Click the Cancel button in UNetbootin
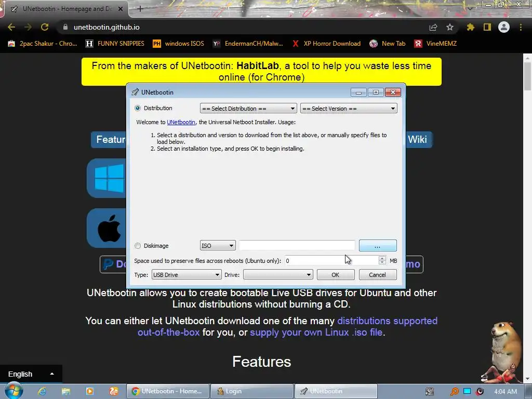This screenshot has height=399, width=532. click(378, 274)
